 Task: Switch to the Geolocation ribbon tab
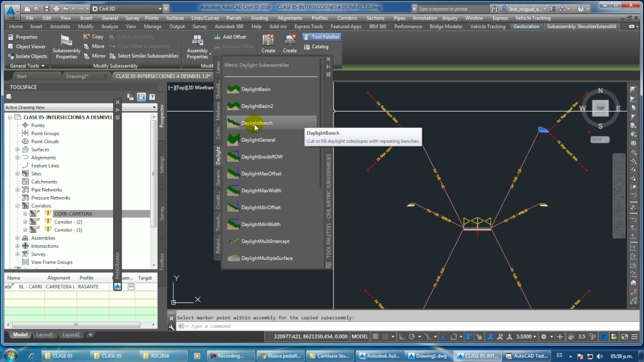tap(526, 27)
